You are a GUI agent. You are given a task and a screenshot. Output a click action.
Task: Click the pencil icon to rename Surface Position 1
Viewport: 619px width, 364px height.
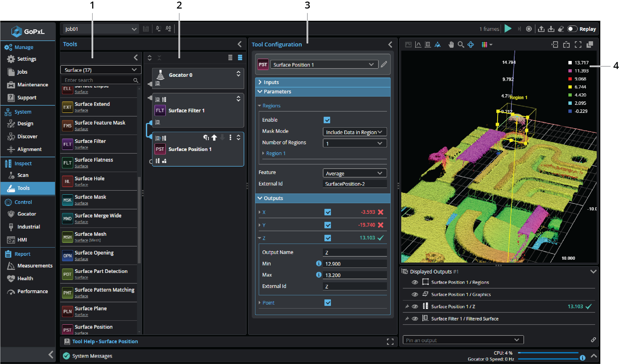pyautogui.click(x=384, y=64)
